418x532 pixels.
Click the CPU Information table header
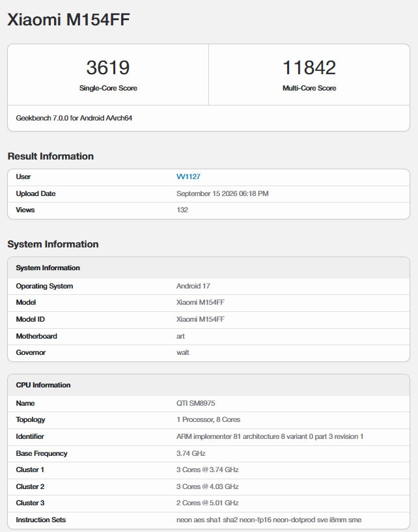(208, 385)
